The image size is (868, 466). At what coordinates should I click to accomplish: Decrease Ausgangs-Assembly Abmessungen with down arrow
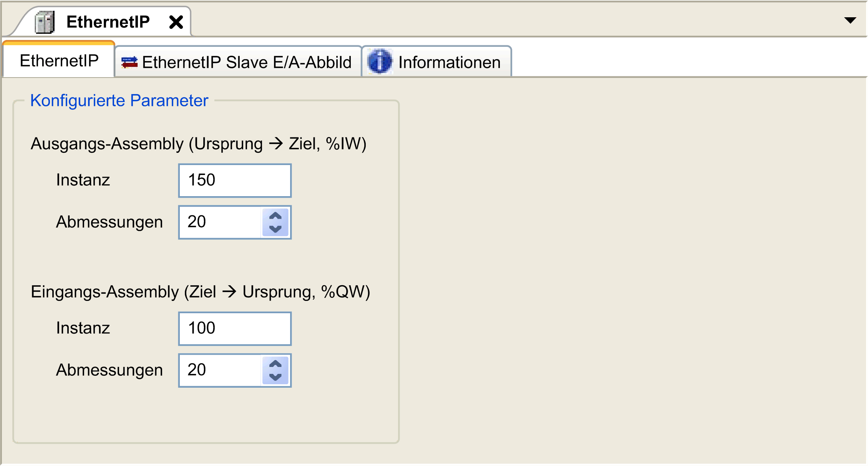(276, 229)
